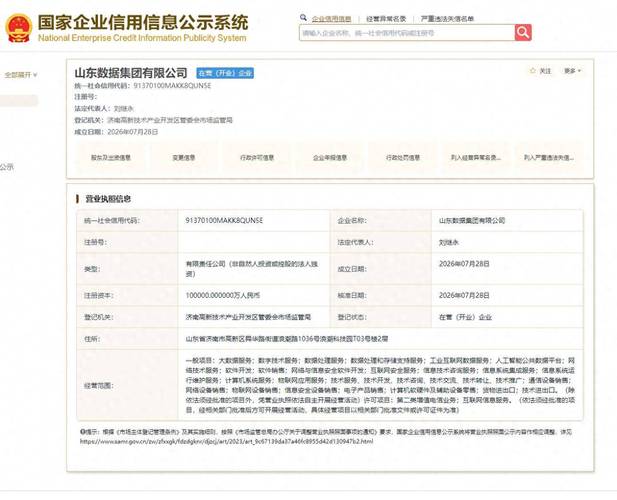Screen dimensions: 617x500
Task: Click the 在营（开业）企业 blue status badge
Action: point(225,73)
